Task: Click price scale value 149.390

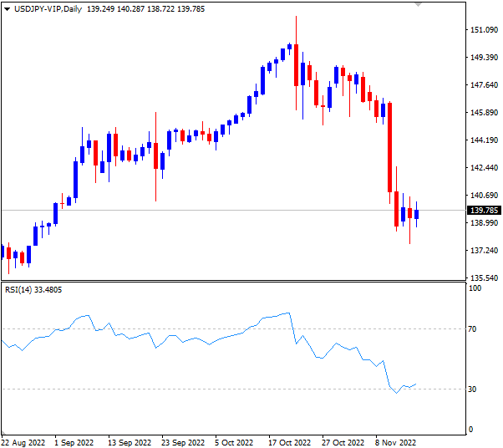Action: (484, 58)
